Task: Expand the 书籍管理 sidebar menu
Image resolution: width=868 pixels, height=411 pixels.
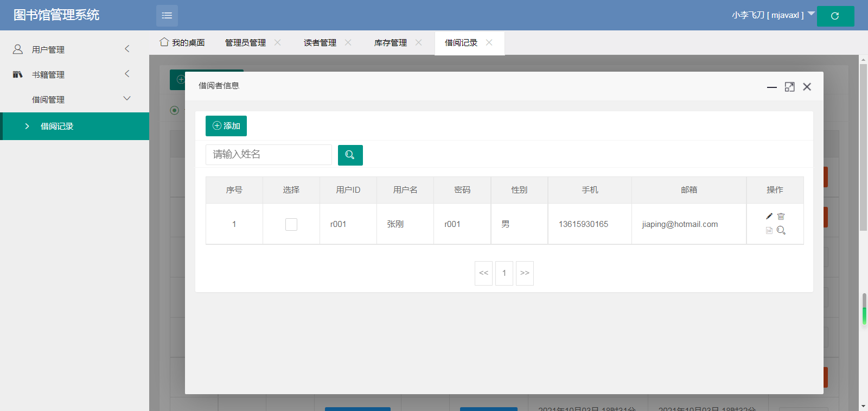Action: pyautogui.click(x=127, y=74)
